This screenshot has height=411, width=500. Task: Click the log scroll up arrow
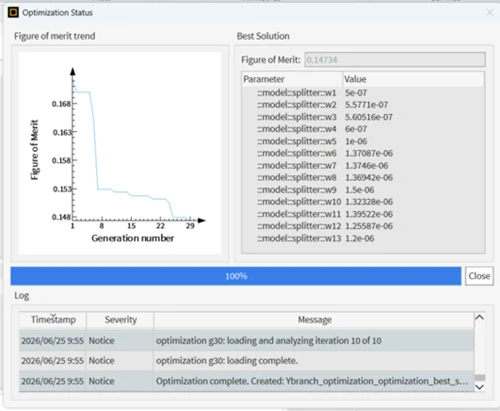click(480, 317)
